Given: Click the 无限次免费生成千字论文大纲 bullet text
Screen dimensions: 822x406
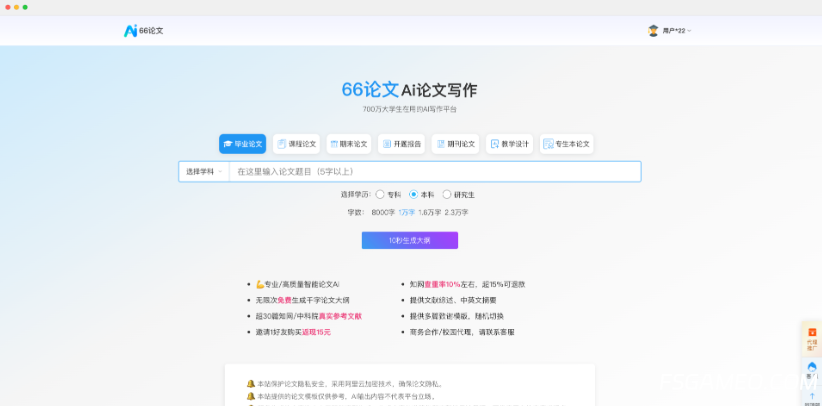Looking at the screenshot, I should point(302,301).
